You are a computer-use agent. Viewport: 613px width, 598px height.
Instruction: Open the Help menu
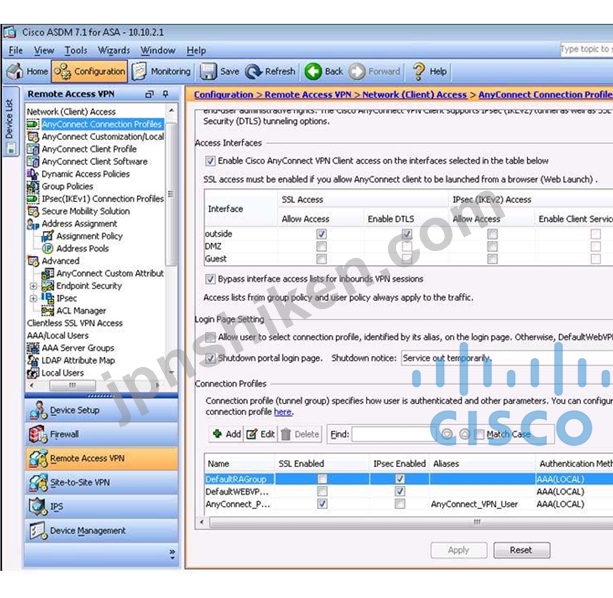click(x=196, y=50)
